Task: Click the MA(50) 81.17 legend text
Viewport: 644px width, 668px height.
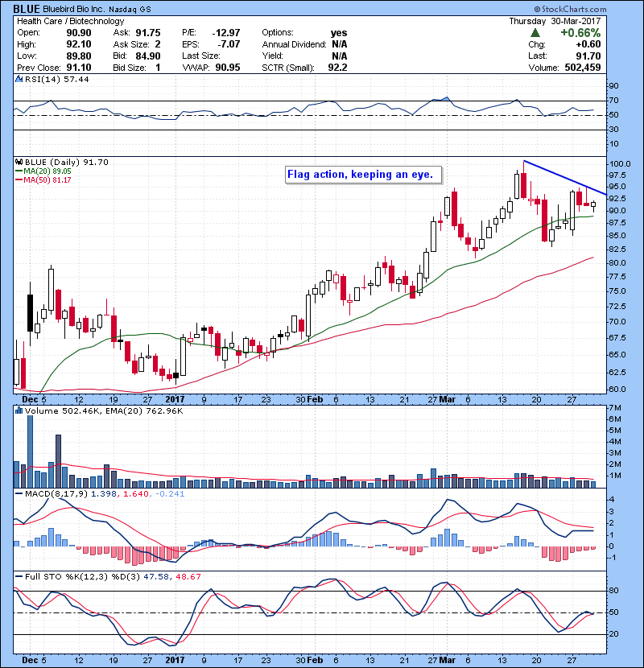Action: 47,180
